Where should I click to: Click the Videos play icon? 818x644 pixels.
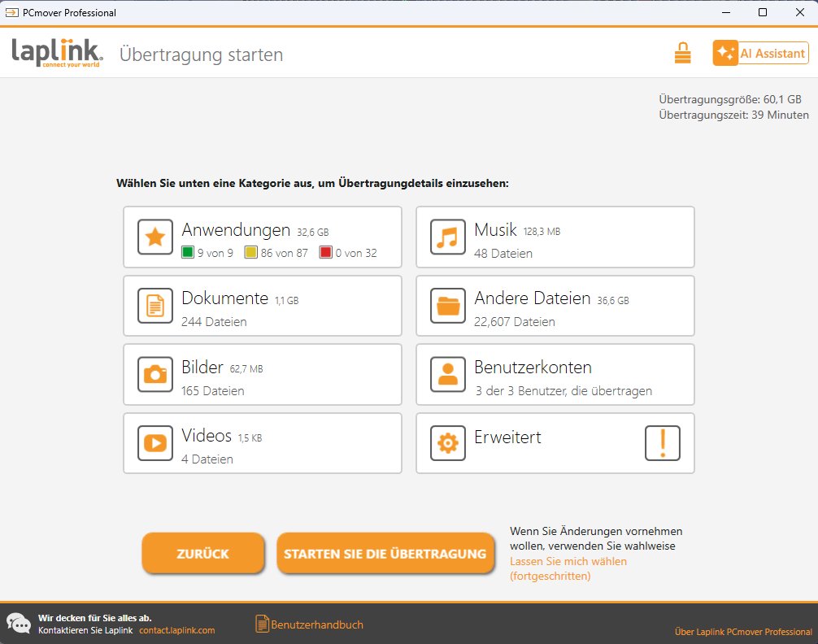[155, 443]
